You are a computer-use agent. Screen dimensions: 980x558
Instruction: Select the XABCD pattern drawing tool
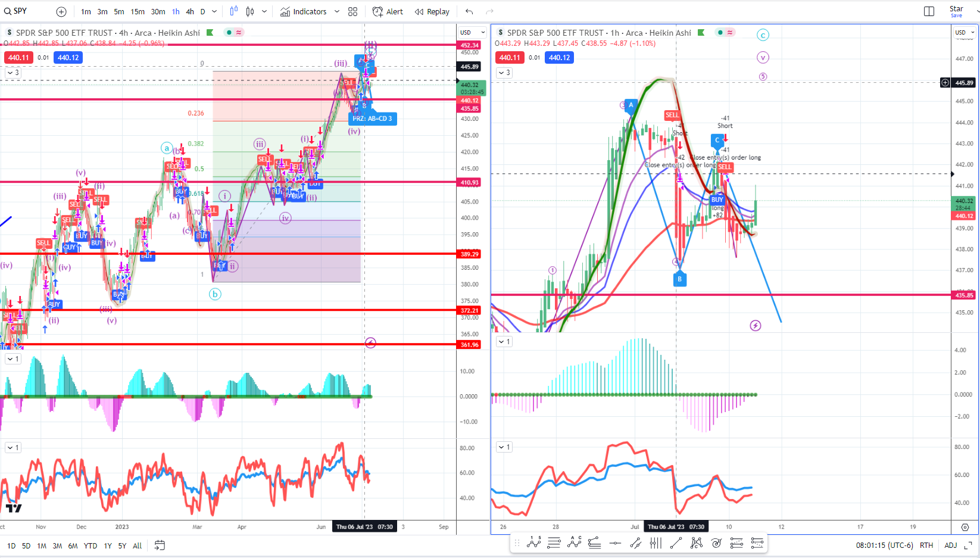pos(696,543)
